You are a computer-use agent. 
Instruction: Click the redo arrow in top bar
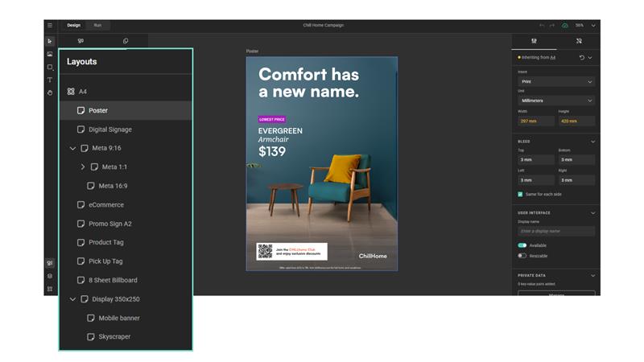pyautogui.click(x=552, y=26)
